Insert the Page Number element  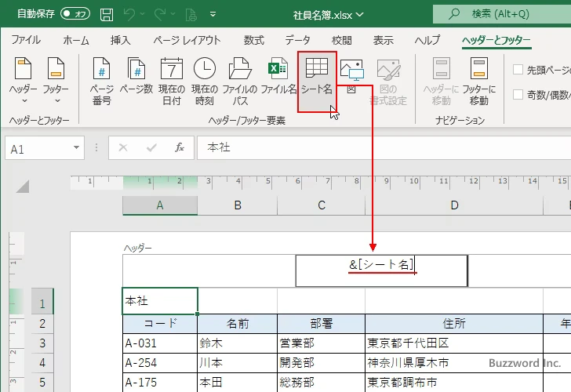(102, 82)
